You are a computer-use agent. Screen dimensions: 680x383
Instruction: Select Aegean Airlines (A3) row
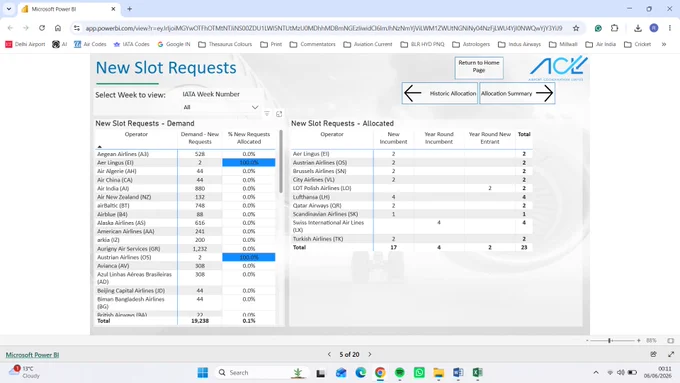click(185, 154)
